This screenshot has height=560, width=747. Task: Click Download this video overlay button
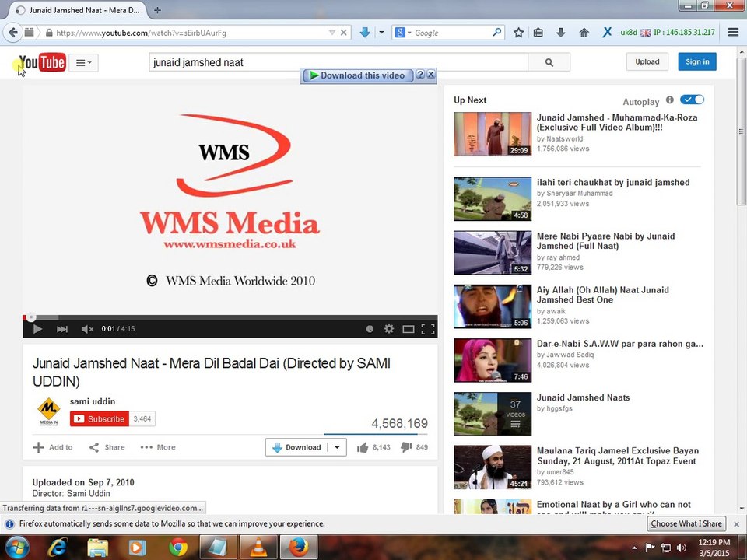coord(358,75)
